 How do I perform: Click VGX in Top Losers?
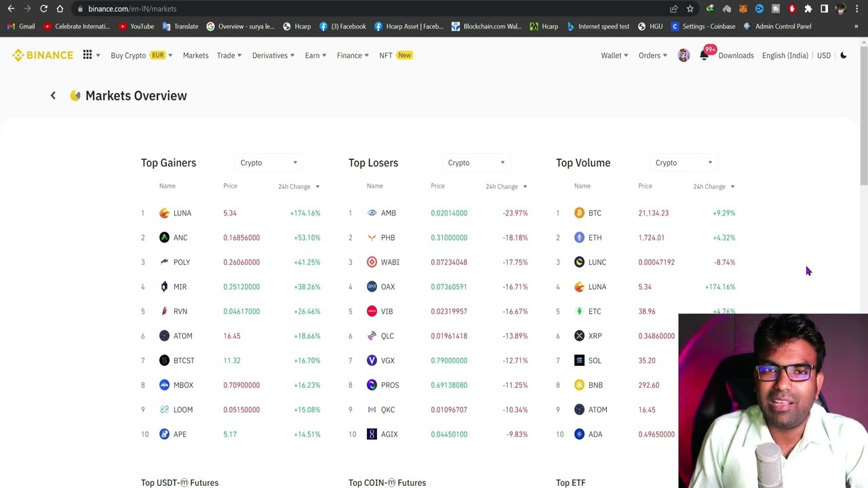[x=387, y=361]
